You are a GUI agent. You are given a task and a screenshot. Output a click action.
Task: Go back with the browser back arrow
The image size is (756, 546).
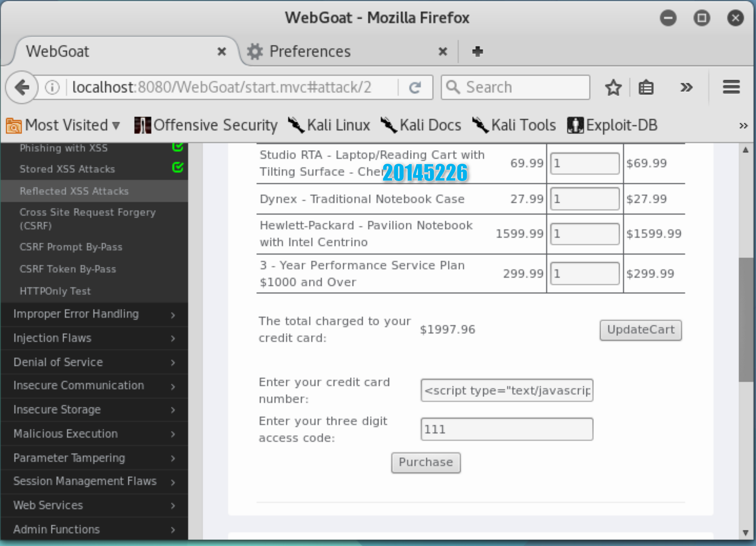click(22, 87)
